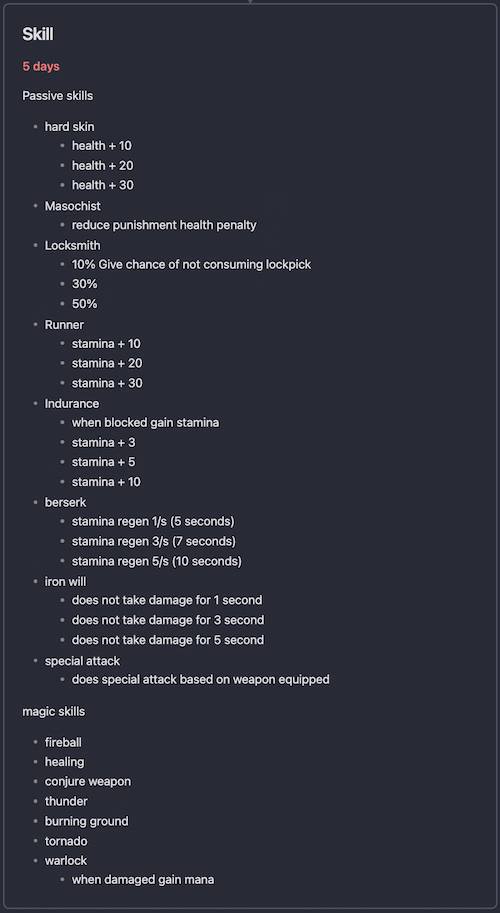This screenshot has width=500, height=913.
Task: Click the "iron will" list item
Action: click(x=65, y=581)
